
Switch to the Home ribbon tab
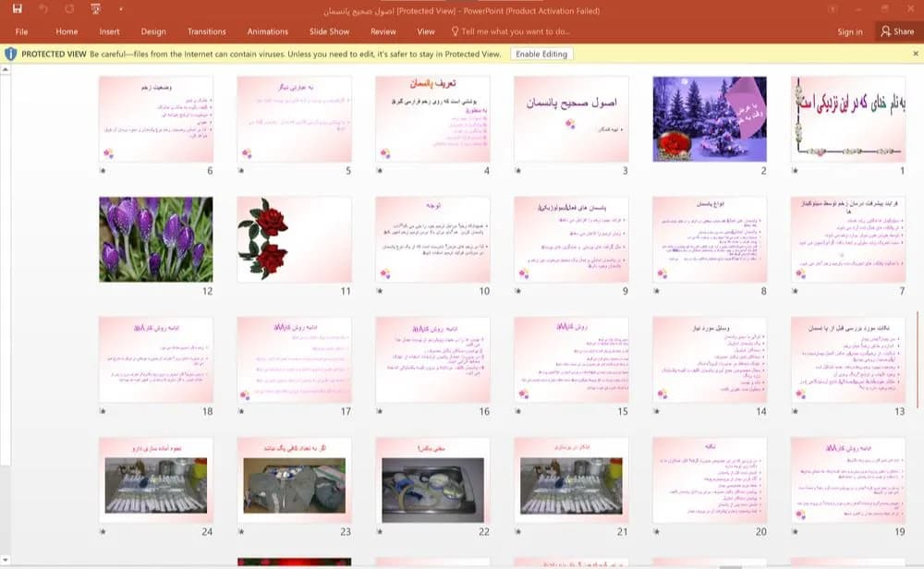click(x=67, y=31)
